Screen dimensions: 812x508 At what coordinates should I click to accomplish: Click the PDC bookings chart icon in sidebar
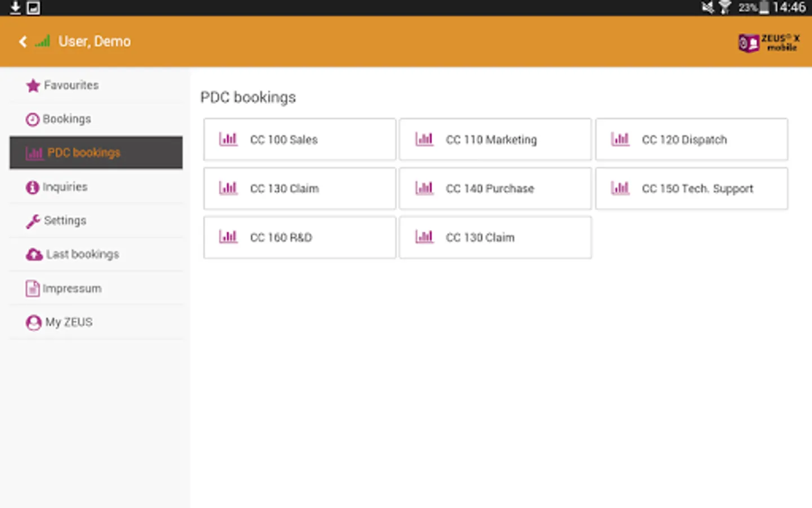pos(34,153)
